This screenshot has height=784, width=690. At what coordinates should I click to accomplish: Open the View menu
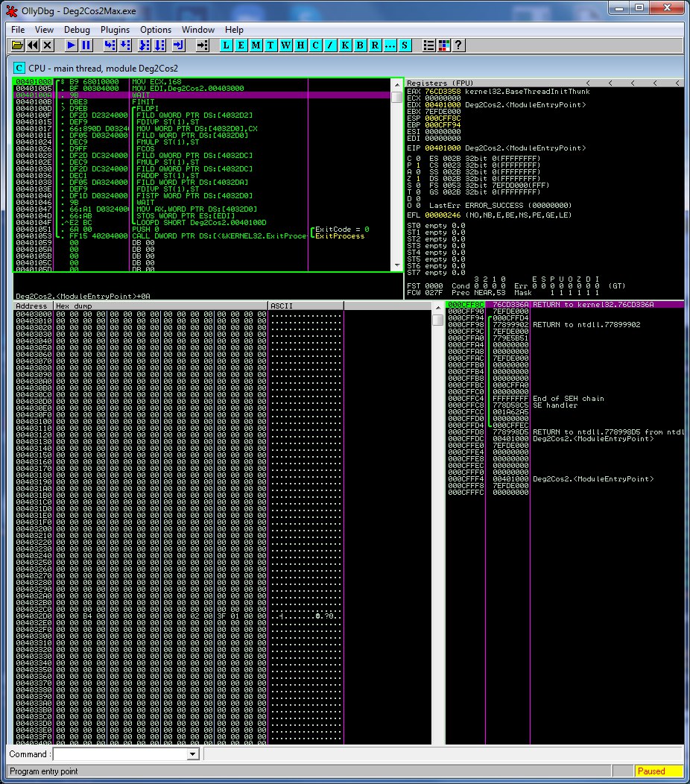point(44,30)
